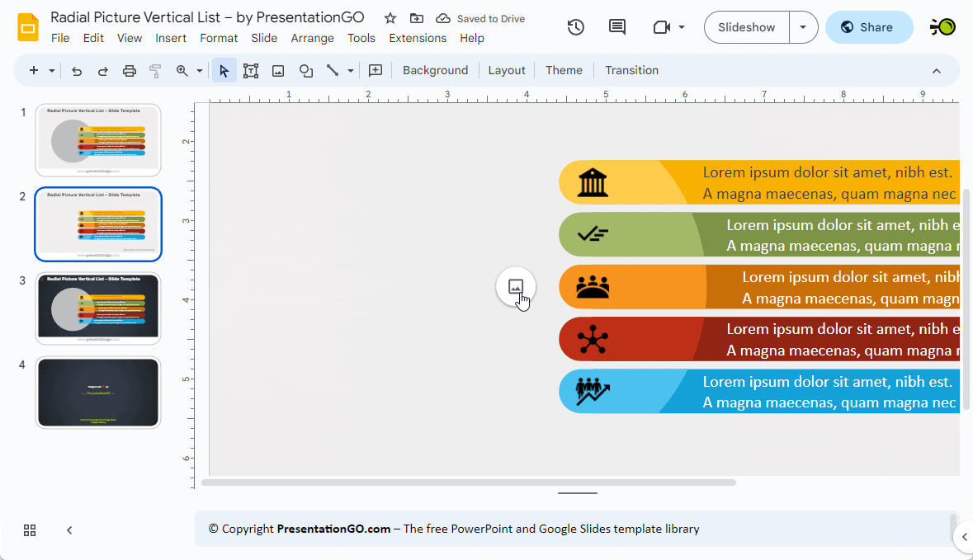973x560 pixels.
Task: Expand new slide layout dropdown arrow
Action: [x=52, y=71]
